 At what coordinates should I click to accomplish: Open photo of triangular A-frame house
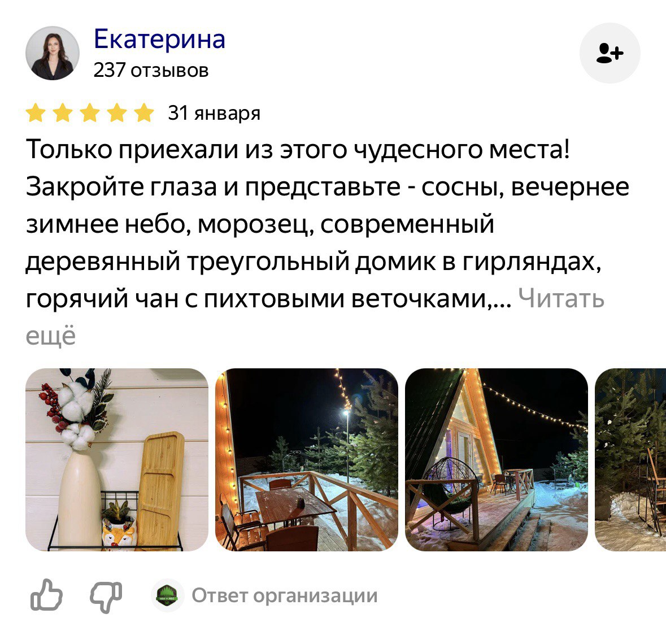point(497,460)
